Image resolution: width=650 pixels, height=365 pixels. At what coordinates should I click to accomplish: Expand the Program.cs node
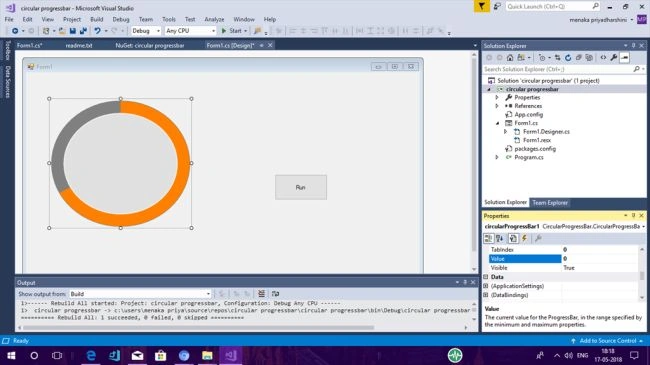coord(497,157)
